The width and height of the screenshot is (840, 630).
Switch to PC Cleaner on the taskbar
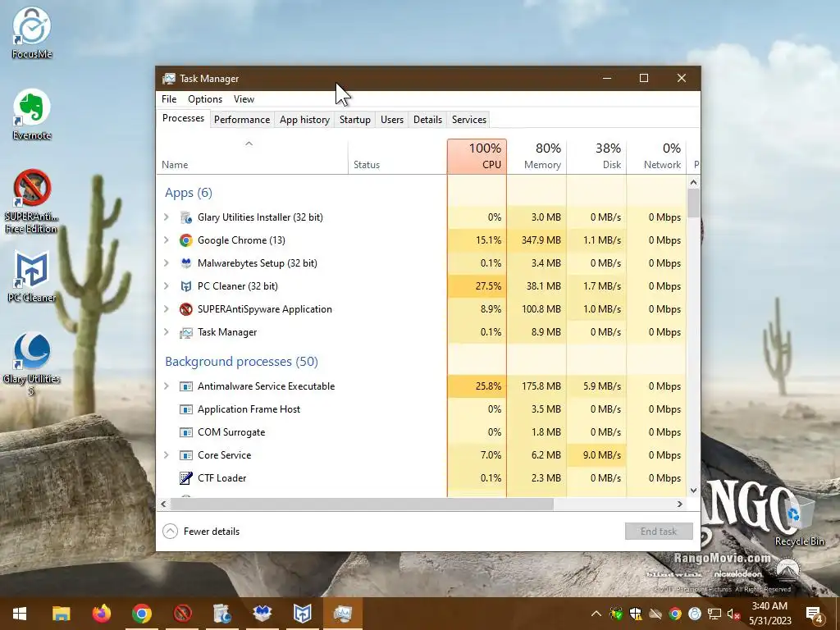click(x=302, y=614)
